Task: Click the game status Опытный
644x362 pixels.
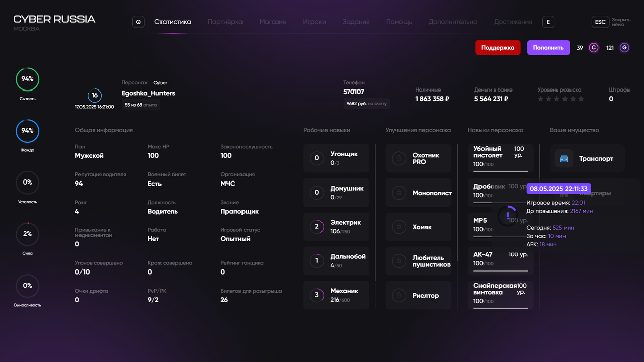Action: pos(235,239)
